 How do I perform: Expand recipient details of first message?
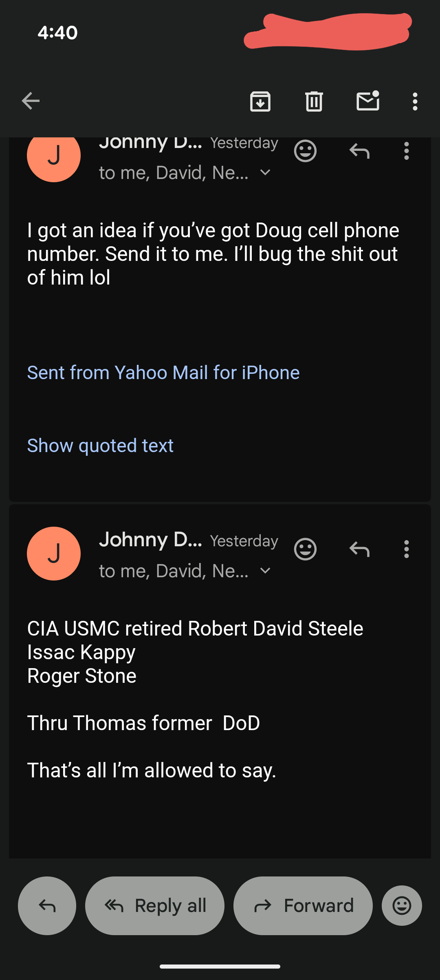pos(265,173)
